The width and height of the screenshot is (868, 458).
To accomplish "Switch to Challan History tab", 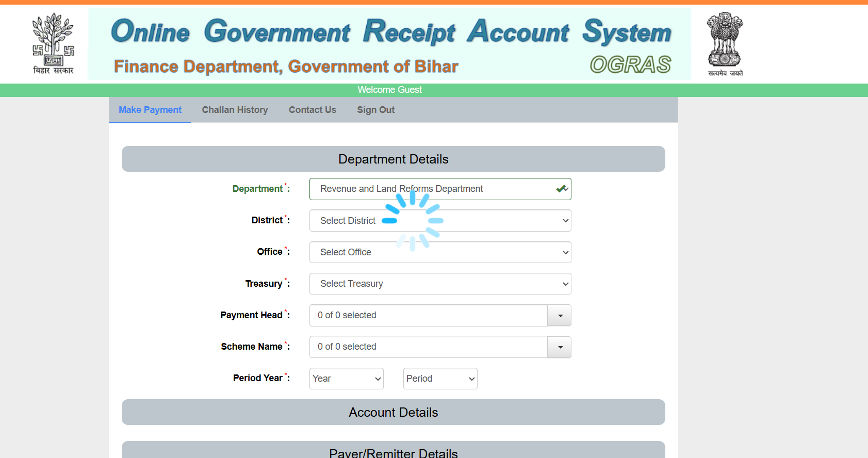I will [x=235, y=110].
